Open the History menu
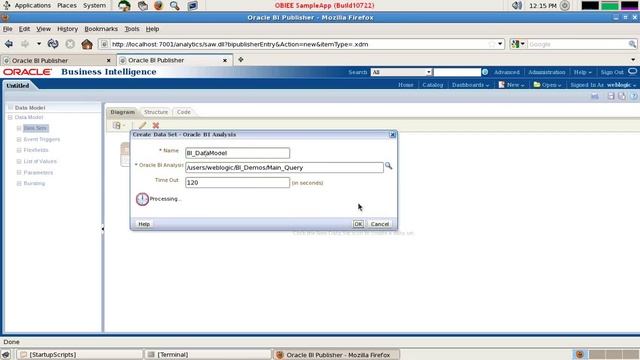This screenshot has width=640, height=360. pyautogui.click(x=67, y=29)
